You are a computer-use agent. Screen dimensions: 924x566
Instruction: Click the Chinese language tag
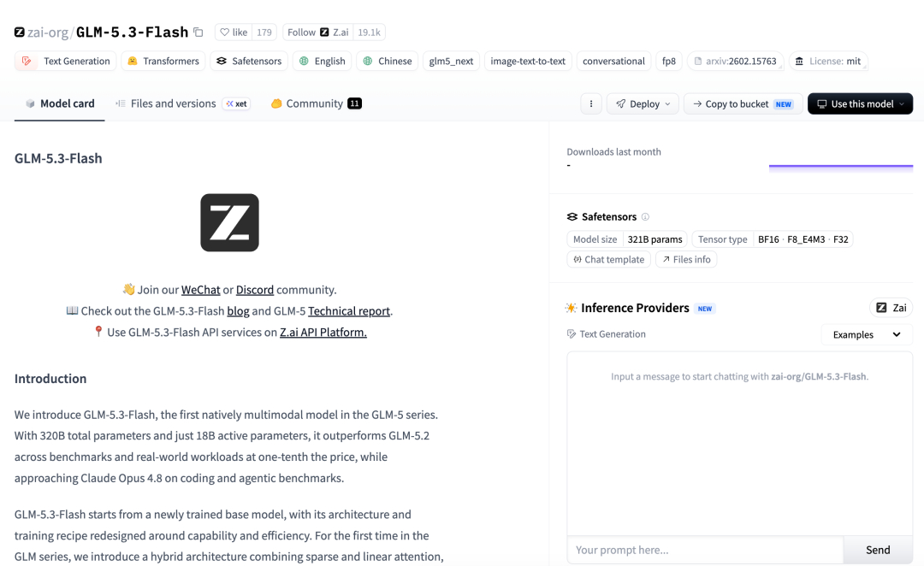point(388,62)
